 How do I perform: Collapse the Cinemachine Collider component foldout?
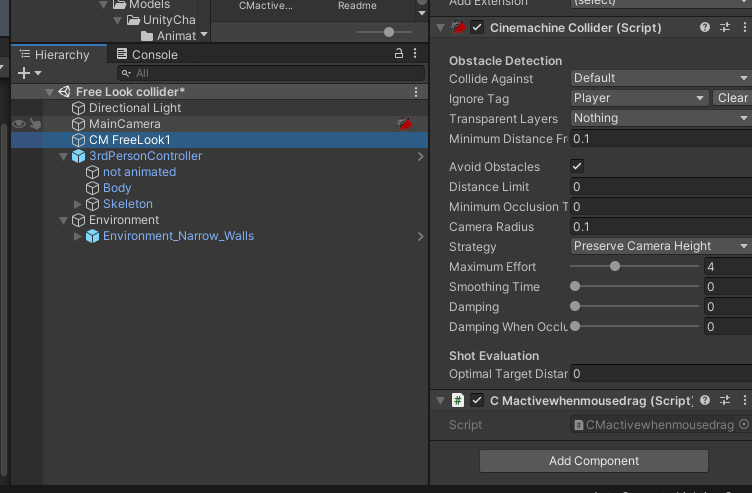(440, 28)
